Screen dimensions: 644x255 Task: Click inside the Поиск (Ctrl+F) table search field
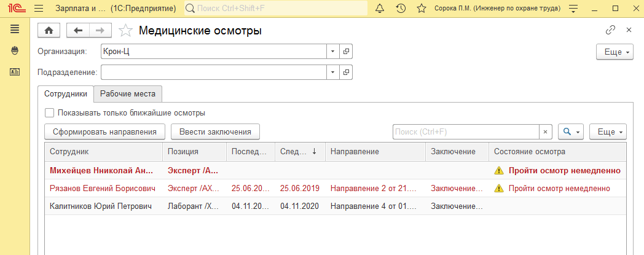465,131
